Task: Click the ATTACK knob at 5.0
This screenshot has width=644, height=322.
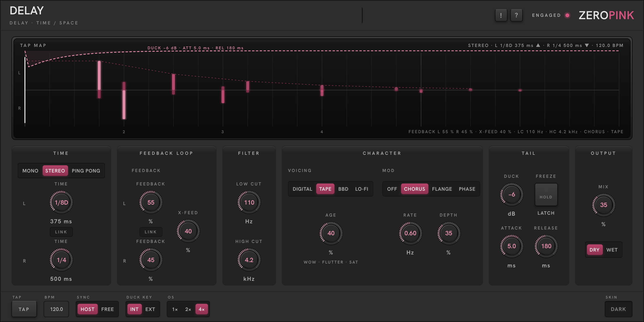Action: (512, 246)
